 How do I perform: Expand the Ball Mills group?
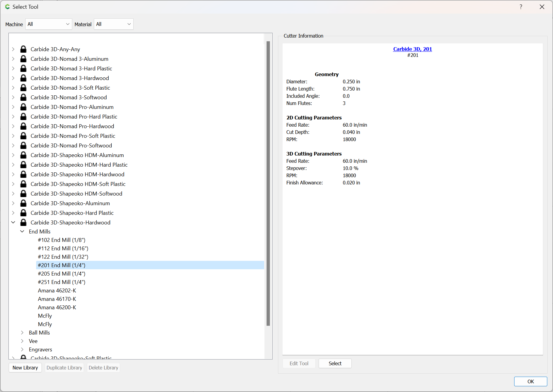pos(22,332)
